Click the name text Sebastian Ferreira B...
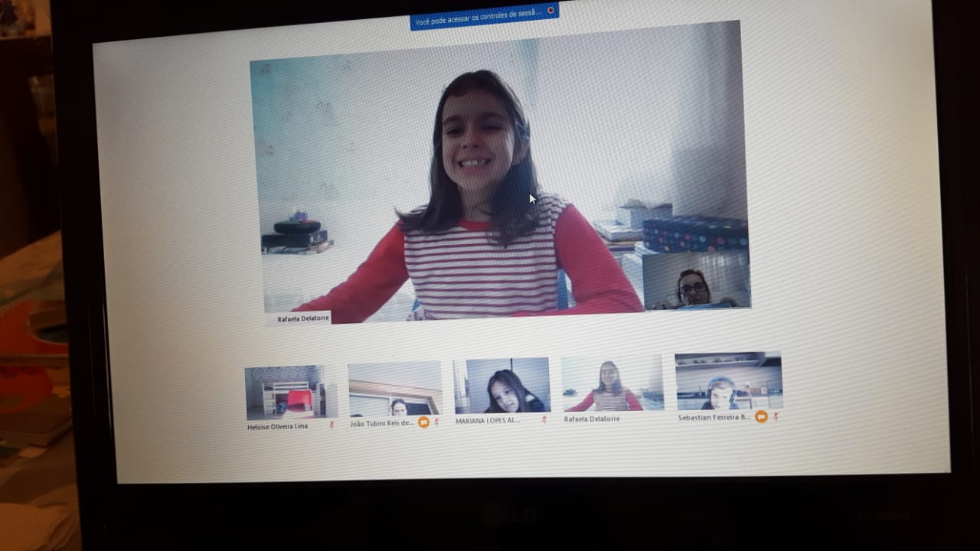This screenshot has height=551, width=980. [x=714, y=417]
